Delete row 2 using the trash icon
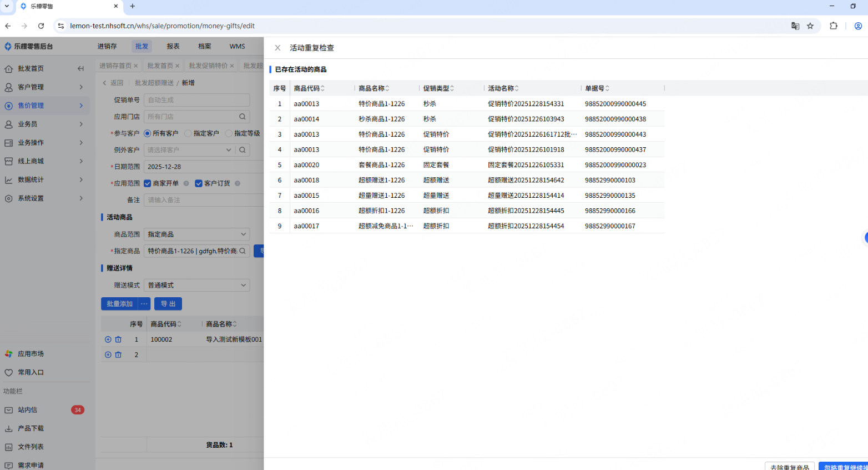Image resolution: width=868 pixels, height=470 pixels. [x=118, y=354]
